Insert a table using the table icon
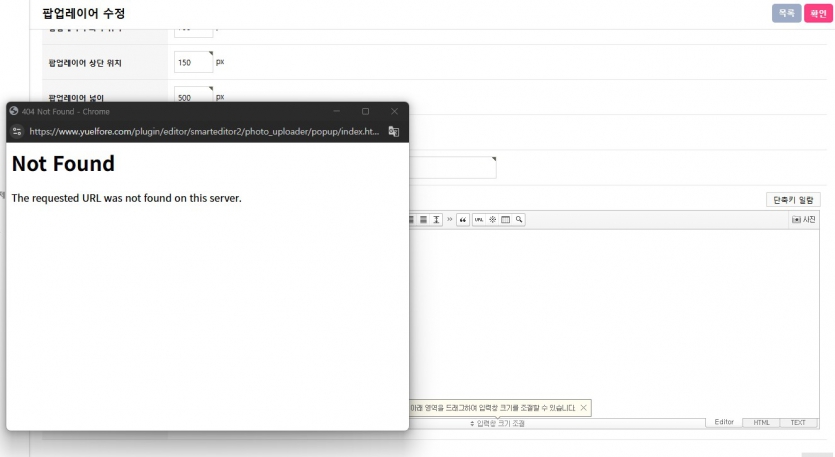Image resolution: width=835 pixels, height=457 pixels. (506, 219)
